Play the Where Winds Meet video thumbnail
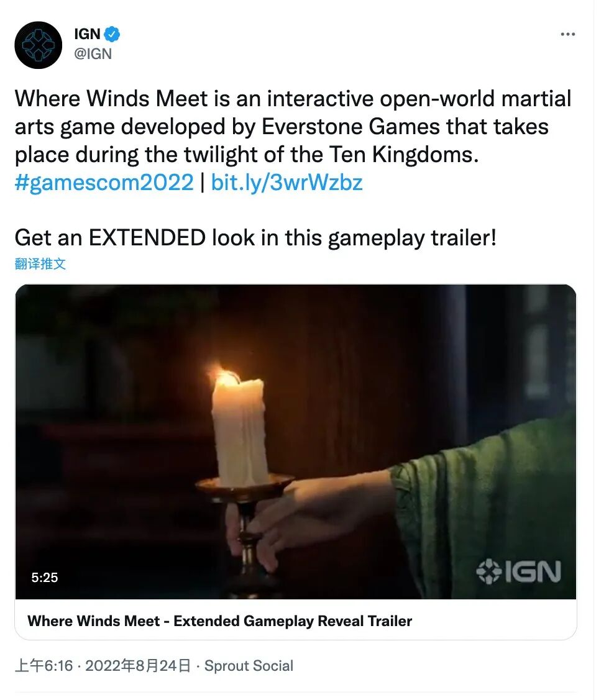 pos(296,442)
